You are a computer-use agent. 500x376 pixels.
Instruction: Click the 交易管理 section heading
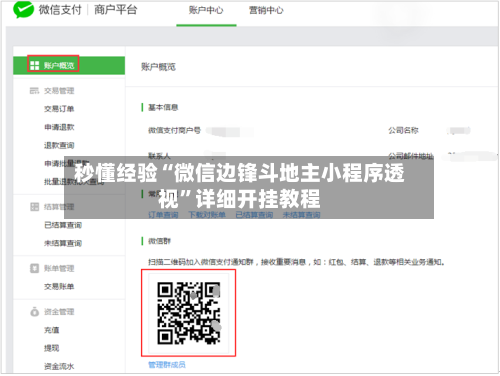tap(59, 91)
